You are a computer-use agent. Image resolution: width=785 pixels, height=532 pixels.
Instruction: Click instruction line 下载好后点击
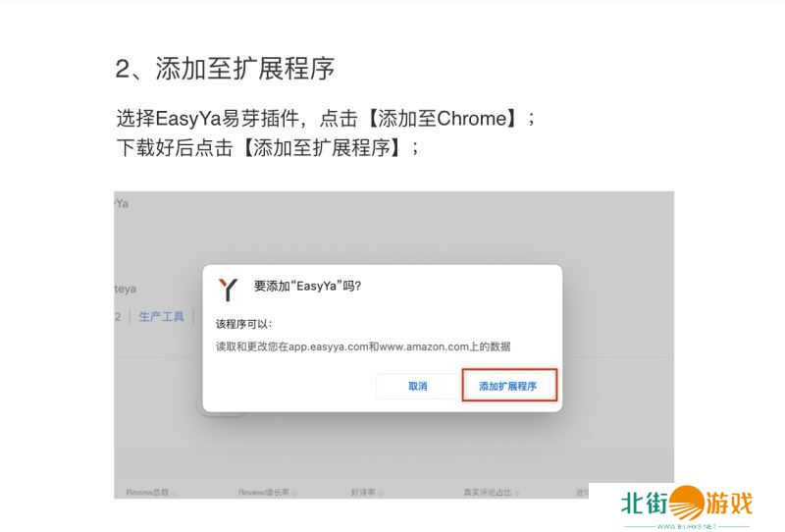(x=267, y=148)
